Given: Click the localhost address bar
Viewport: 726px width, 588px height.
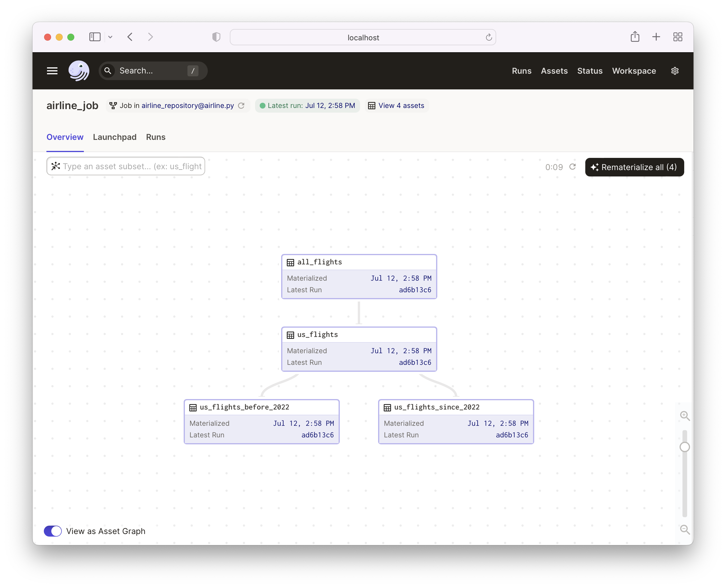Looking at the screenshot, I should tap(363, 37).
